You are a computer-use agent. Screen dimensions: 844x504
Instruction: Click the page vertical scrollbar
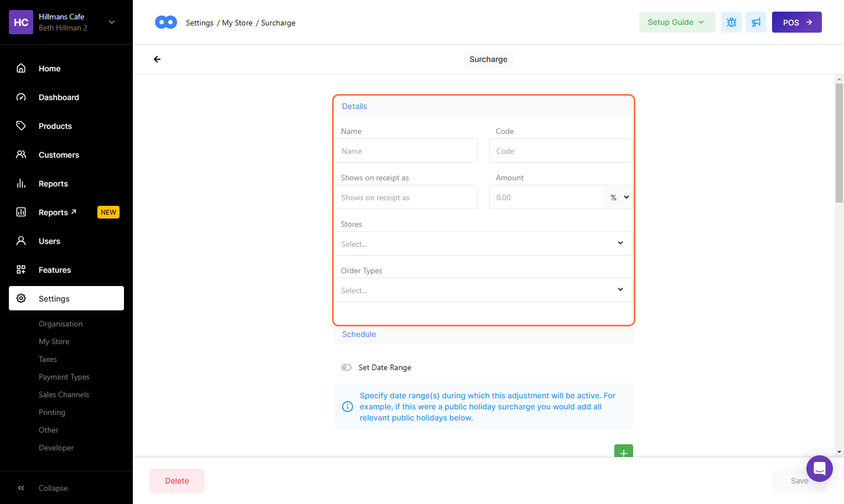[x=839, y=144]
